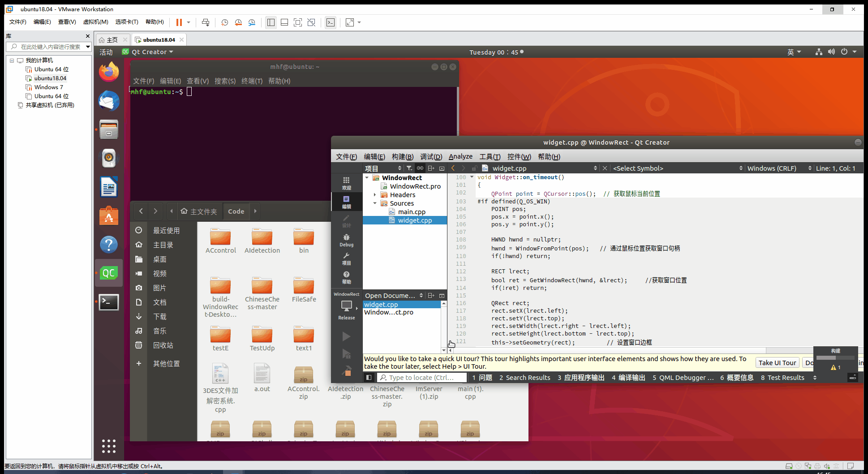Open Terminal from the Ubuntu dock
Screen dimensions: 868x474
[109, 302]
